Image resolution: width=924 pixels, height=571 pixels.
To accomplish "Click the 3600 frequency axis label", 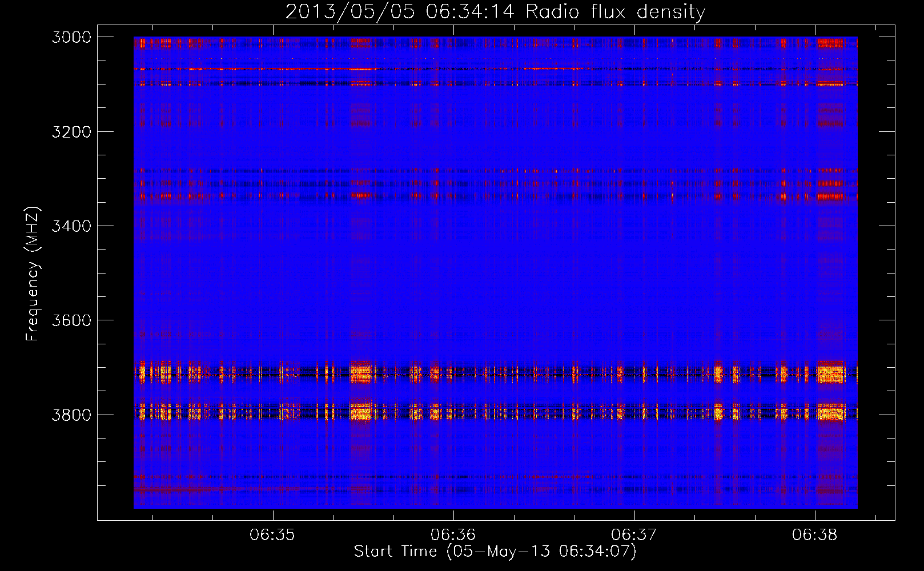I will [x=71, y=320].
